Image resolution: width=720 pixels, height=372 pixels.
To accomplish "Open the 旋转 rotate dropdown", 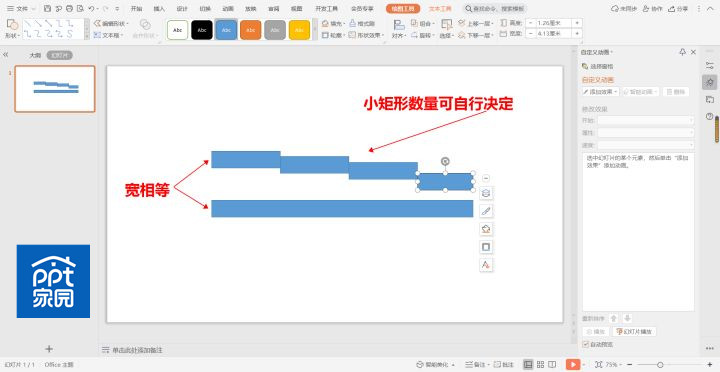I will 423,35.
